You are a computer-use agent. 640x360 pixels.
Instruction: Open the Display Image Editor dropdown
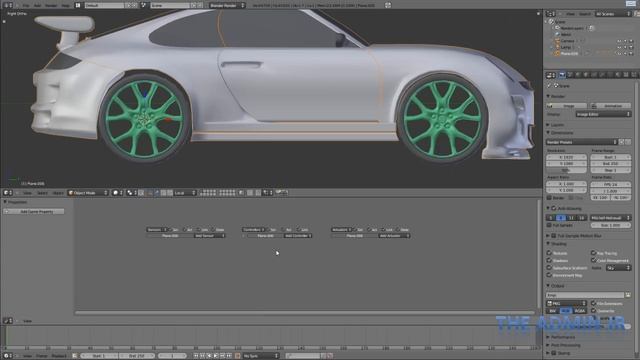(x=604, y=114)
